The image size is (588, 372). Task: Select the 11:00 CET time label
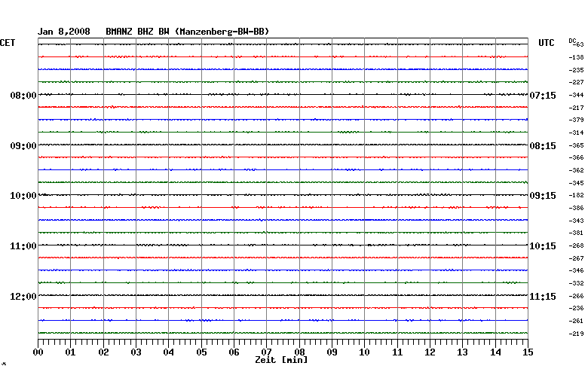(23, 246)
